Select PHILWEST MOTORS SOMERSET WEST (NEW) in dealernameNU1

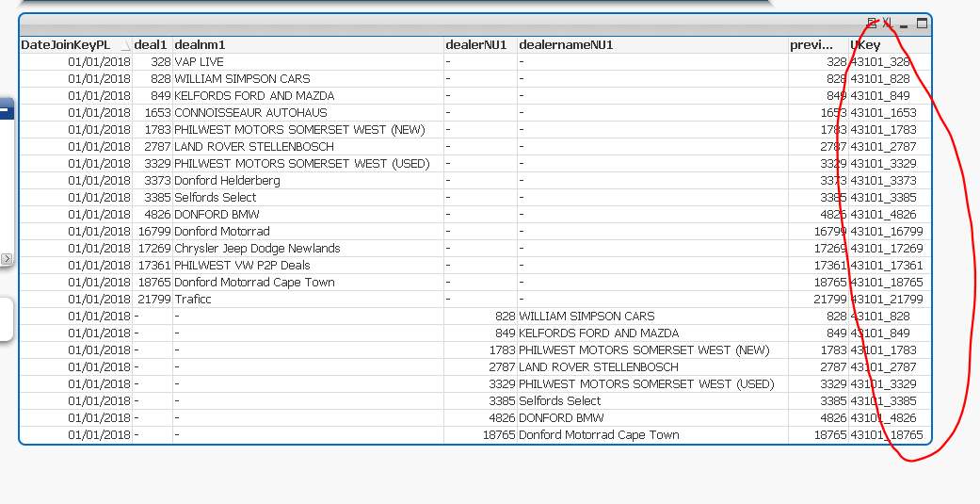pos(644,349)
